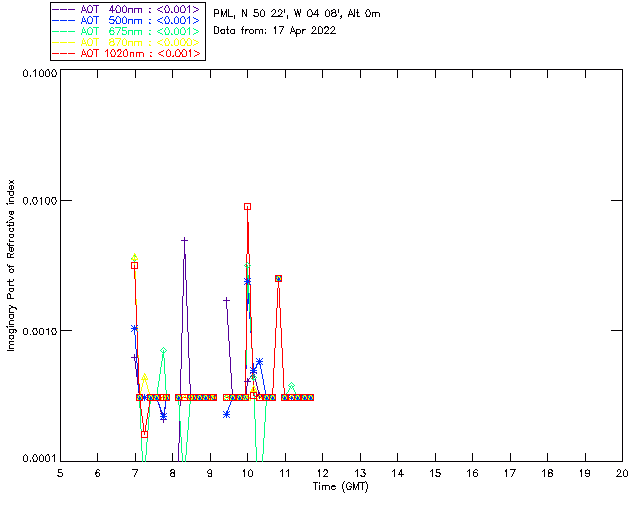Viewport: 640px width, 512px height.
Task: Click the purple plus marker near 9.4
Action: [227, 301]
